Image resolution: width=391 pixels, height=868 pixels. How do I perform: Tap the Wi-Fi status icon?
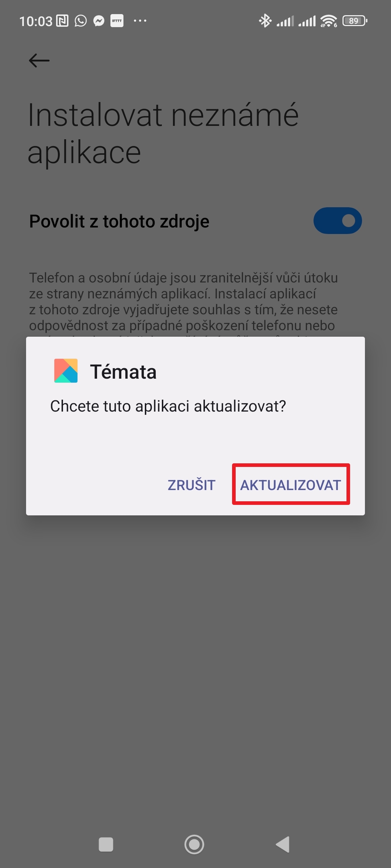[329, 21]
